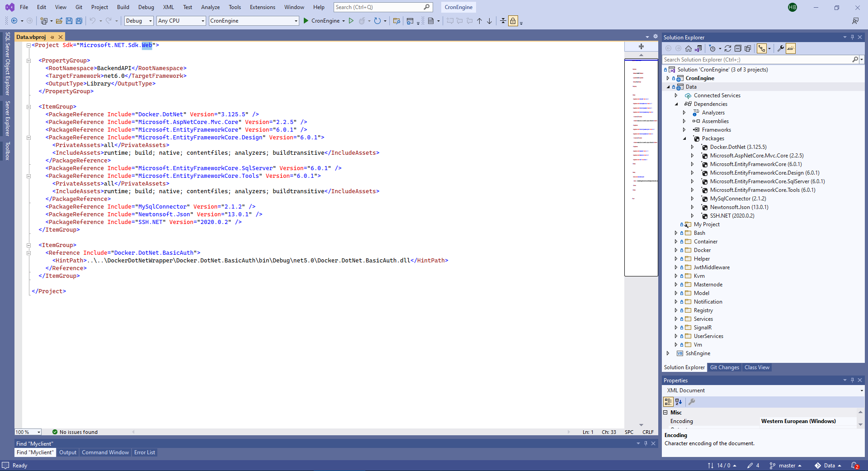Open the Server Explorer side tab

7,119
